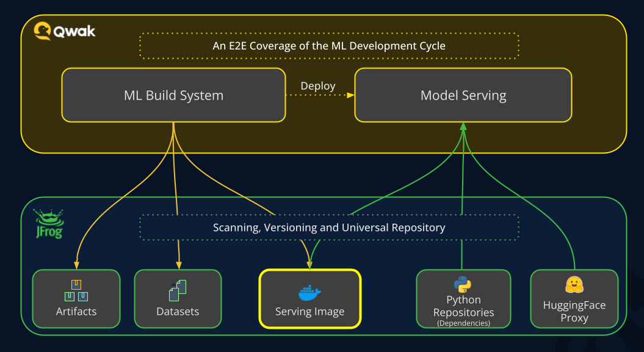Click the yellow arrowhead on the Deploy arrow
Image resolution: width=644 pixels, height=352 pixels.
[349, 95]
